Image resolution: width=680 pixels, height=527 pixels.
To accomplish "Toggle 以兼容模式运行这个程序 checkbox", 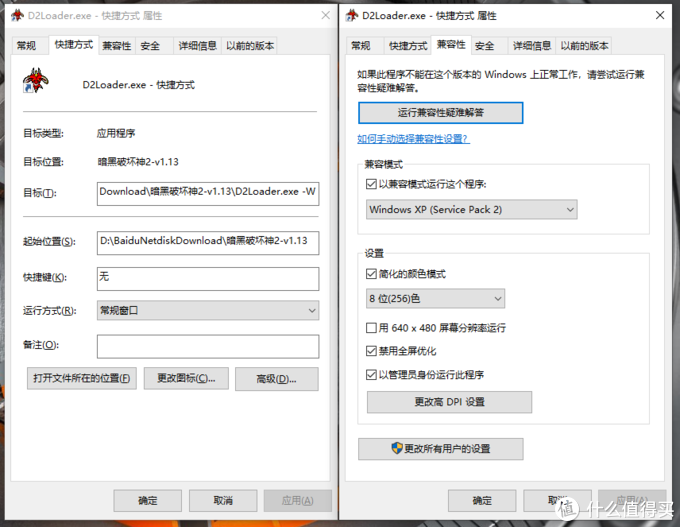I will click(x=371, y=184).
